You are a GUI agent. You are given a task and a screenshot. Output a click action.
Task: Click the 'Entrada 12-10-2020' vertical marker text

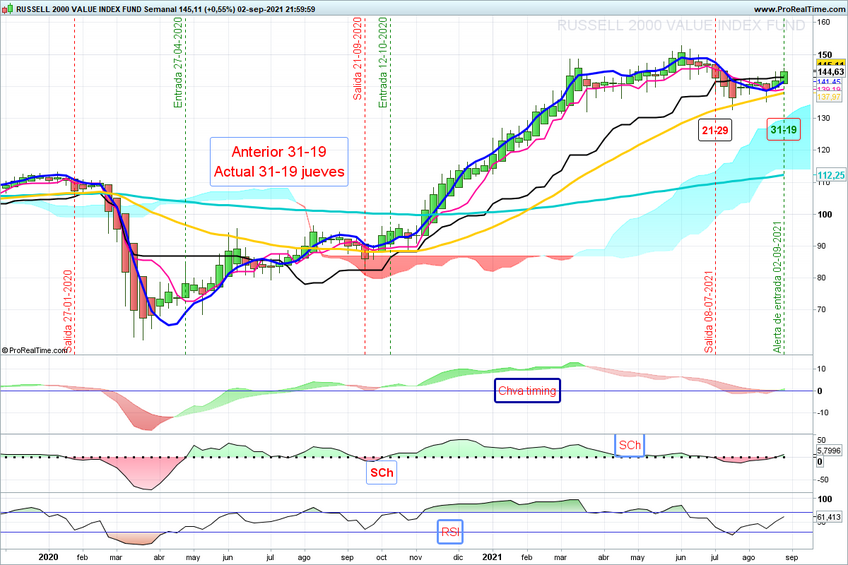pos(383,63)
